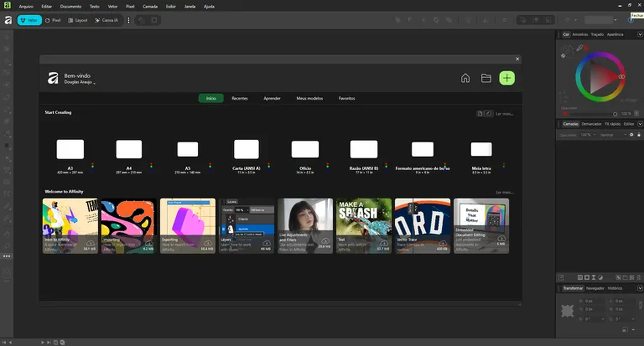This screenshot has height=346, width=644.
Task: Click the layer lock icon
Action: [639, 135]
